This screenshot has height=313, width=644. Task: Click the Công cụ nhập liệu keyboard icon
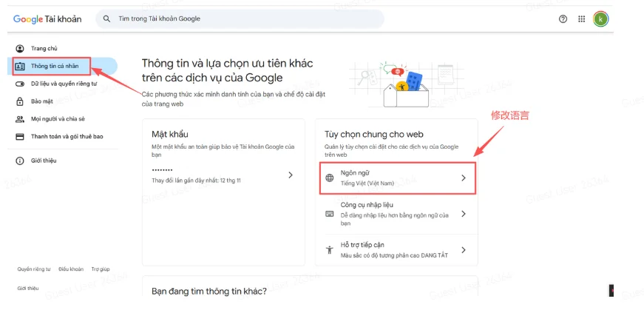(x=330, y=214)
